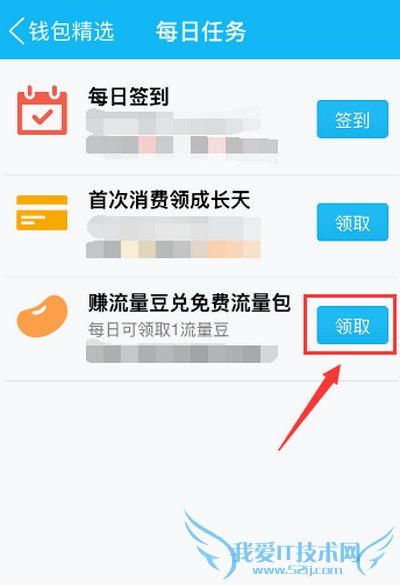Screen dimensions: 400x585
Task: Tap the red arrow annotation
Action: pyautogui.click(x=310, y=407)
